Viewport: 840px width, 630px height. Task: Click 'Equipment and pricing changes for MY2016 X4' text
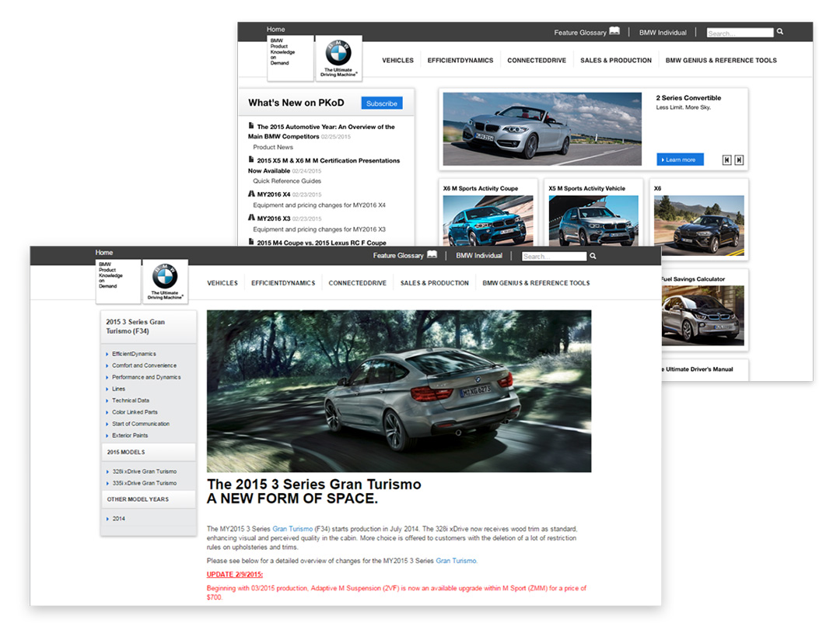click(x=320, y=205)
